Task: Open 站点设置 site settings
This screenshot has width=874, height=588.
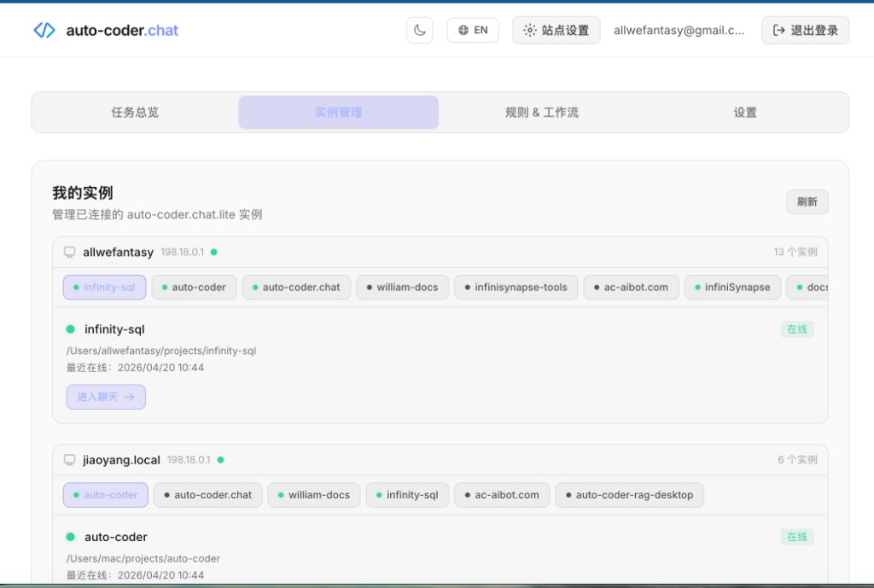Action: point(556,30)
